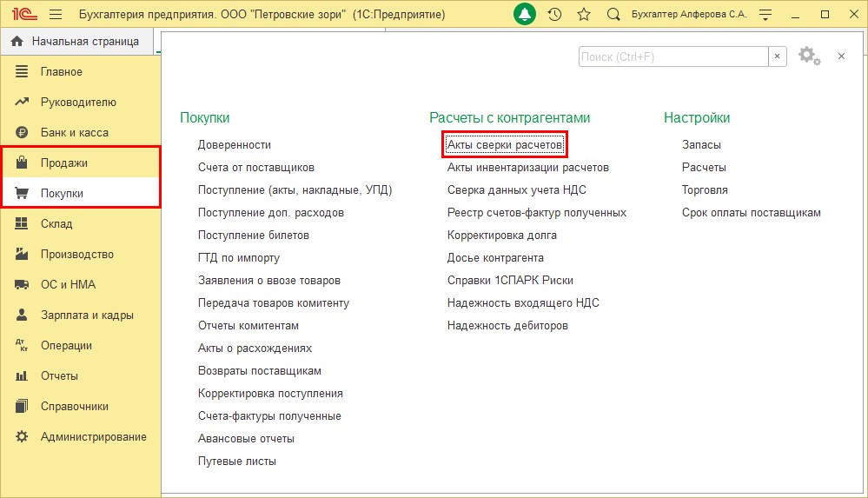Open Поступление доп. расходов
This screenshot has height=498, width=868.
(x=271, y=213)
